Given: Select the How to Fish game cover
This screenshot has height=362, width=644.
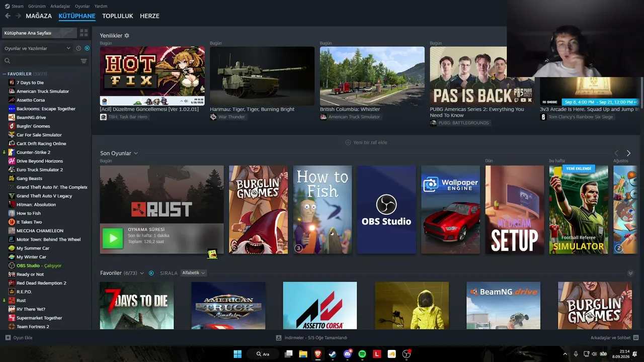Looking at the screenshot, I should point(323,210).
